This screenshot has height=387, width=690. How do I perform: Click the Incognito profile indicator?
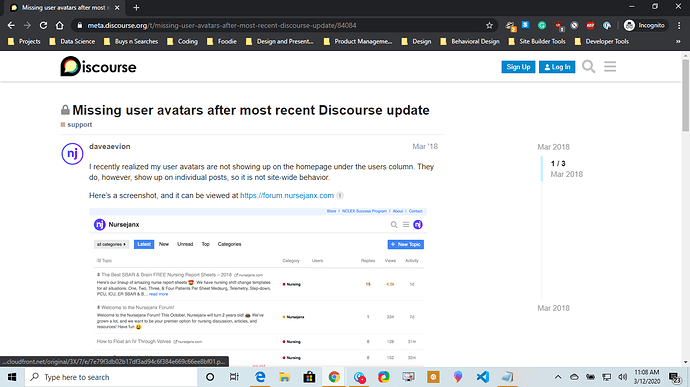[x=645, y=26]
